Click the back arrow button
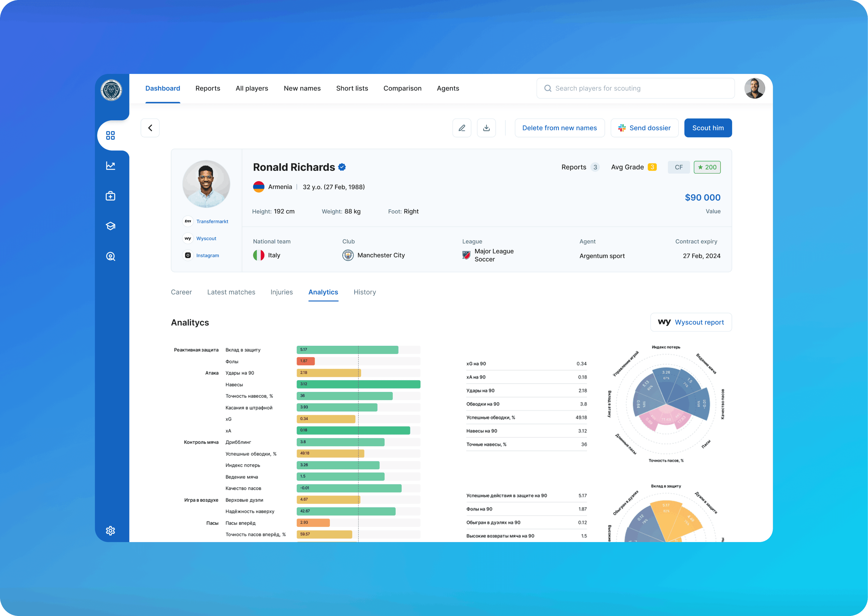 click(150, 128)
